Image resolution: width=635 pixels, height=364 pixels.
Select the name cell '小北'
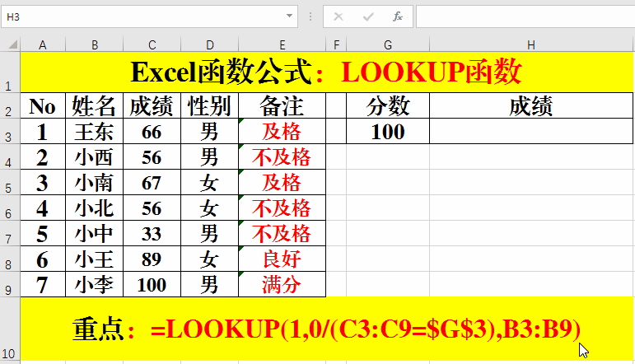click(x=95, y=208)
